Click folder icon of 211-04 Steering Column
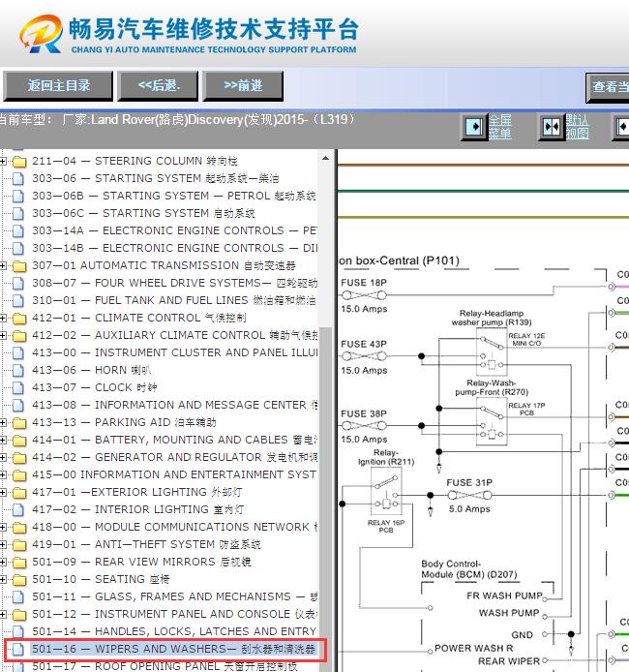Viewport: 629px width, 672px height. pyautogui.click(x=18, y=162)
